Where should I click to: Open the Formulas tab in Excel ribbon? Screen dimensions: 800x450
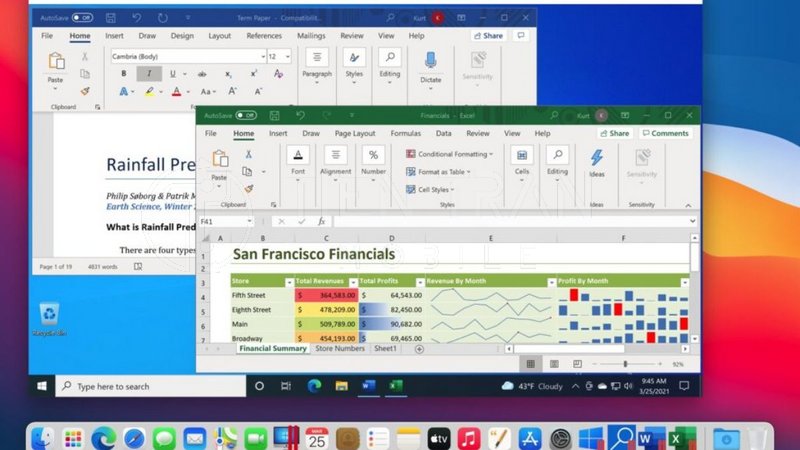pyautogui.click(x=405, y=133)
